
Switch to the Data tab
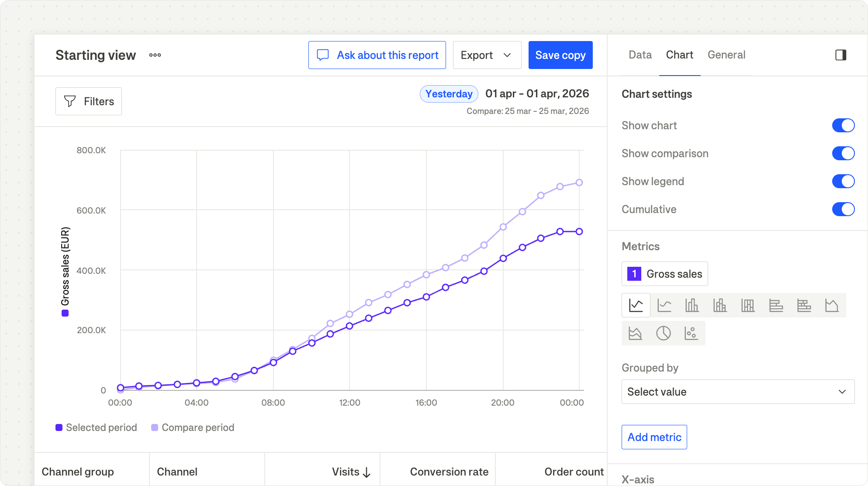[x=640, y=55]
